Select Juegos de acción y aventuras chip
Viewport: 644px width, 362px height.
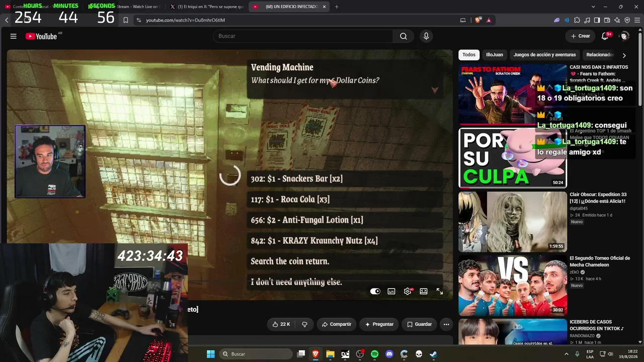tap(544, 55)
